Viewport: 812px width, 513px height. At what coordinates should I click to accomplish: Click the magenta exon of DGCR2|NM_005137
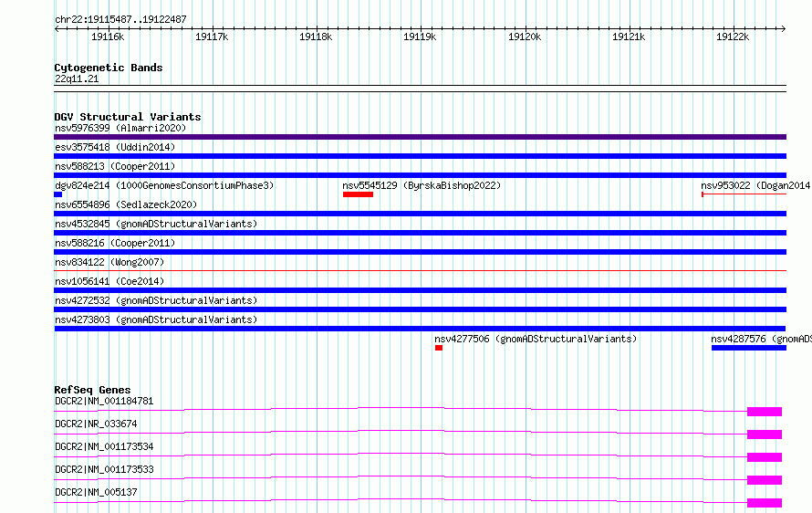click(x=765, y=503)
